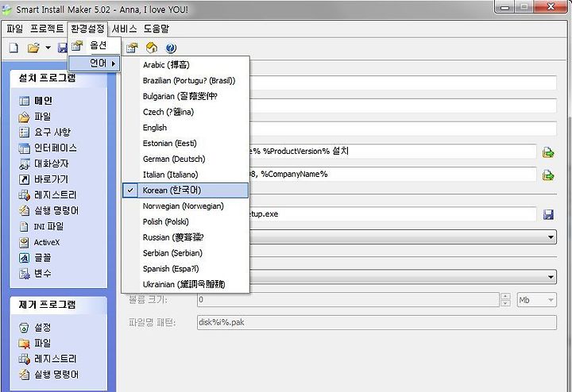Select 옵션 from the 환경설정 menu
Screen dimensions: 572x392
[x=95, y=45]
